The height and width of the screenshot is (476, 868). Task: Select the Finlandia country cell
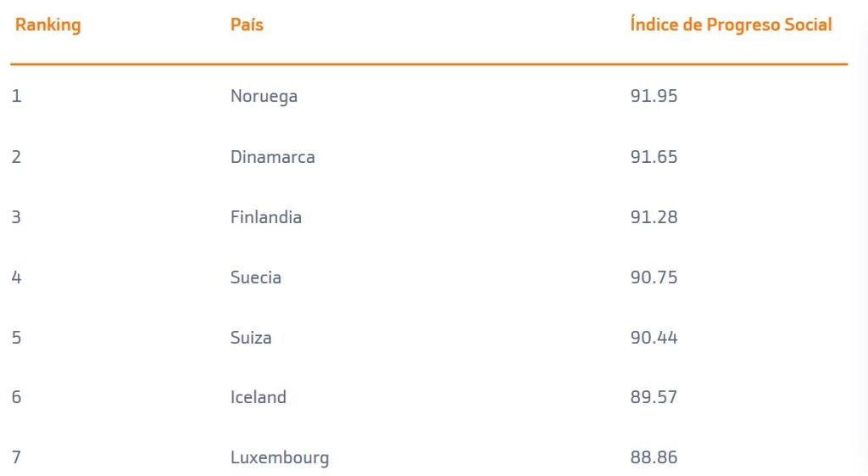[x=265, y=217]
